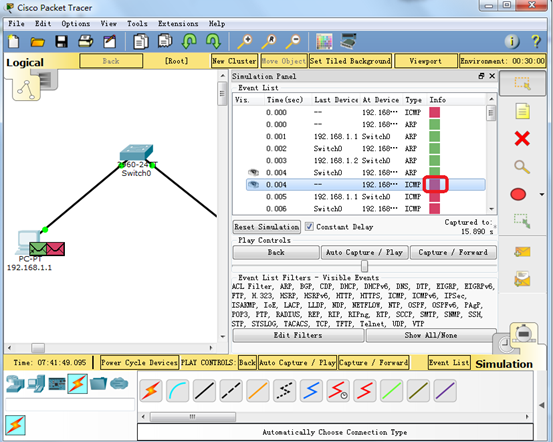The width and height of the screenshot is (553, 442).
Task: Click the Info color square of first ICMP event
Action: tap(434, 112)
